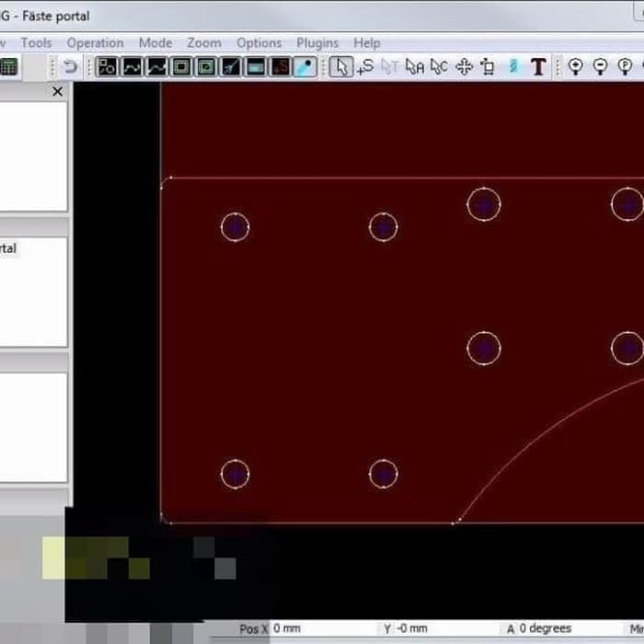644x644 pixels.
Task: Click the green grid calculator icon
Action: click(8, 66)
